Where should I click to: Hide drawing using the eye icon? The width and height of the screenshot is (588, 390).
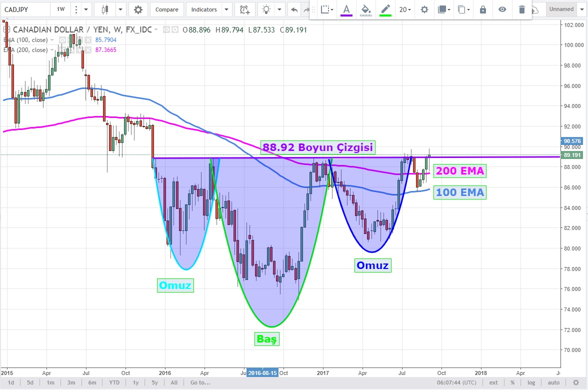[x=502, y=9]
